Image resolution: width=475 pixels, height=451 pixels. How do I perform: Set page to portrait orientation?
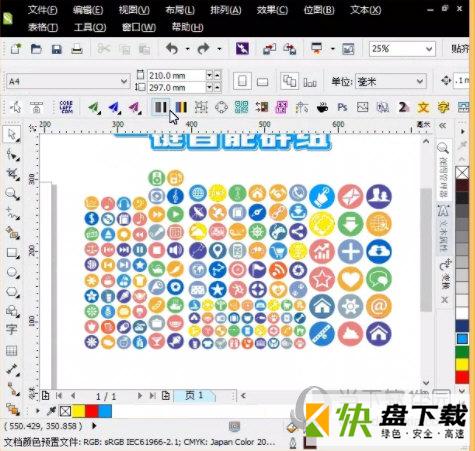(x=242, y=81)
